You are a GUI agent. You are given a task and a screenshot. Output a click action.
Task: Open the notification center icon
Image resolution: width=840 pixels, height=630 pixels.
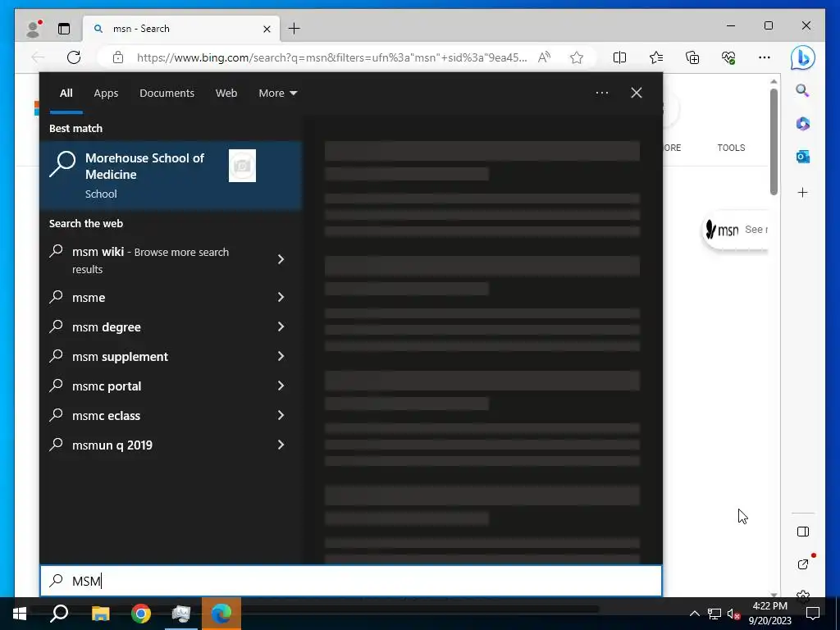tap(813, 614)
